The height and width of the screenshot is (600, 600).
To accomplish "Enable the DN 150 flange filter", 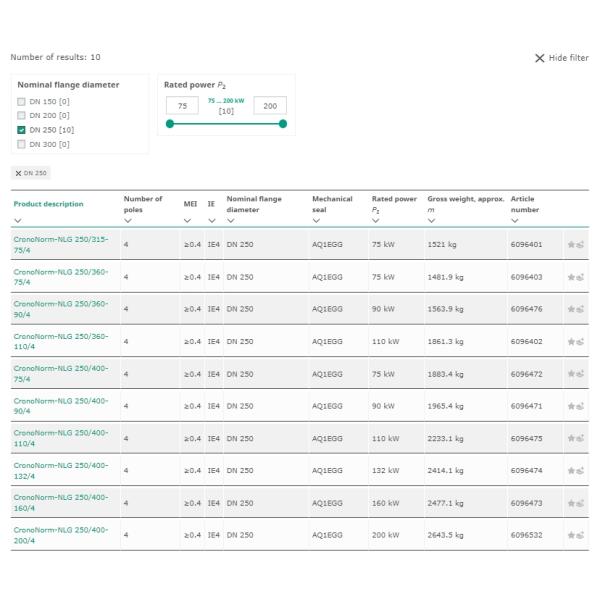I will click(x=22, y=102).
